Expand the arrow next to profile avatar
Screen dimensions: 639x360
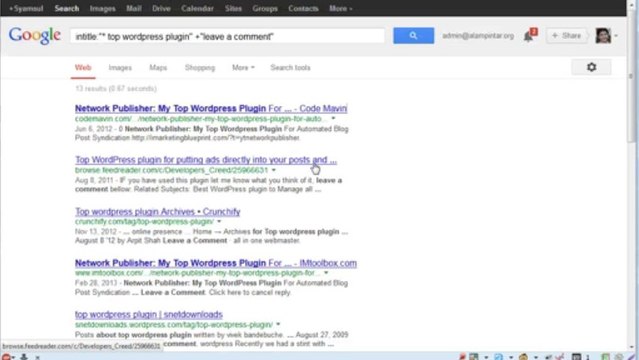pyautogui.click(x=616, y=36)
